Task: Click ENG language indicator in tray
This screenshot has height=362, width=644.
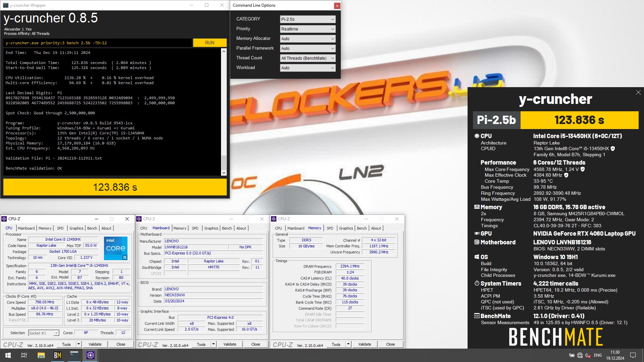Action: pos(598,355)
